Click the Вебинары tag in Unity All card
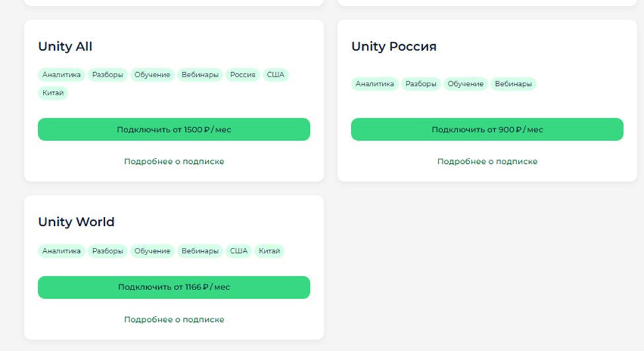This screenshot has width=644, height=351. point(200,75)
